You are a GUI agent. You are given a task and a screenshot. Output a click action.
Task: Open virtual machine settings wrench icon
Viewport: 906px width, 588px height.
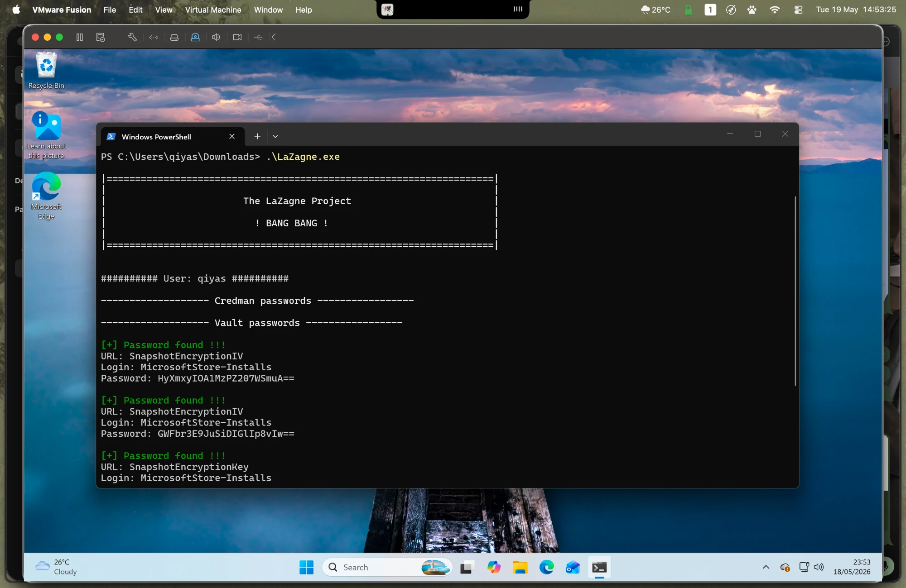pyautogui.click(x=132, y=37)
